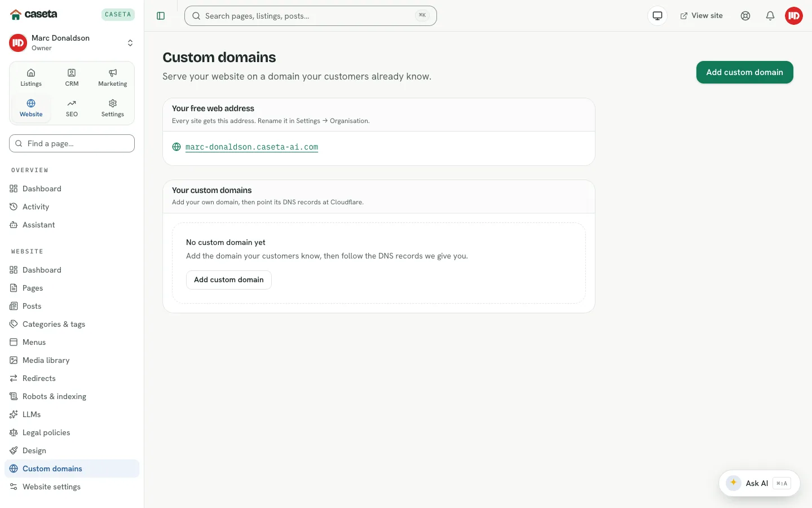Open the Redirects page

pos(72,378)
